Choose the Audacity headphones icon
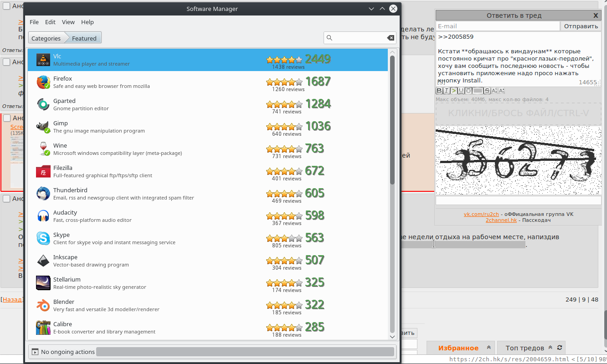This screenshot has width=607, height=364. click(x=43, y=216)
